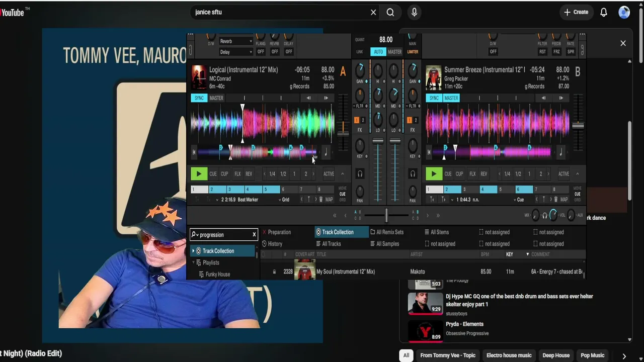
Task: Click the YouTube search magnifier button
Action: tap(390, 12)
